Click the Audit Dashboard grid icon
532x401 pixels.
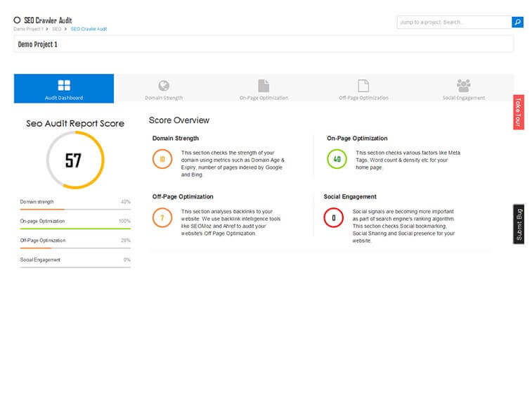point(64,86)
